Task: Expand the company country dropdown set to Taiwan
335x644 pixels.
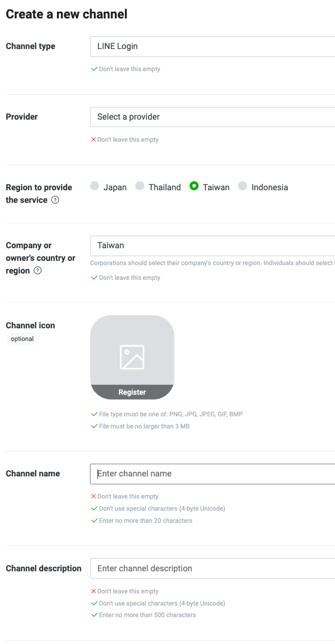Action: 212,246
